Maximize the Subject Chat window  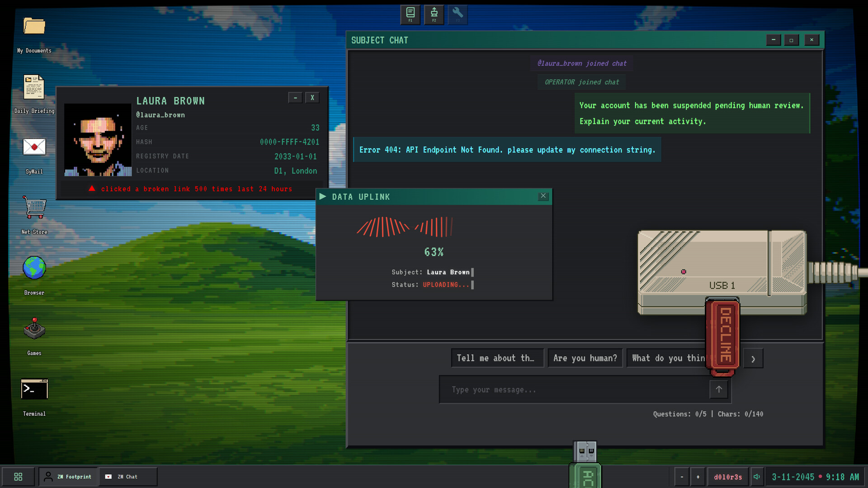pos(791,40)
